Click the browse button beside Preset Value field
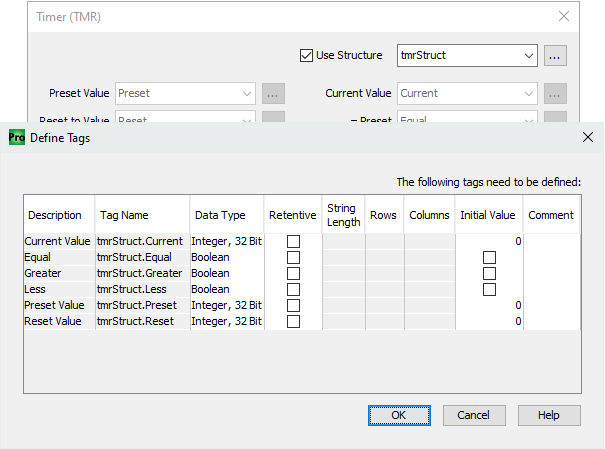 (274, 94)
